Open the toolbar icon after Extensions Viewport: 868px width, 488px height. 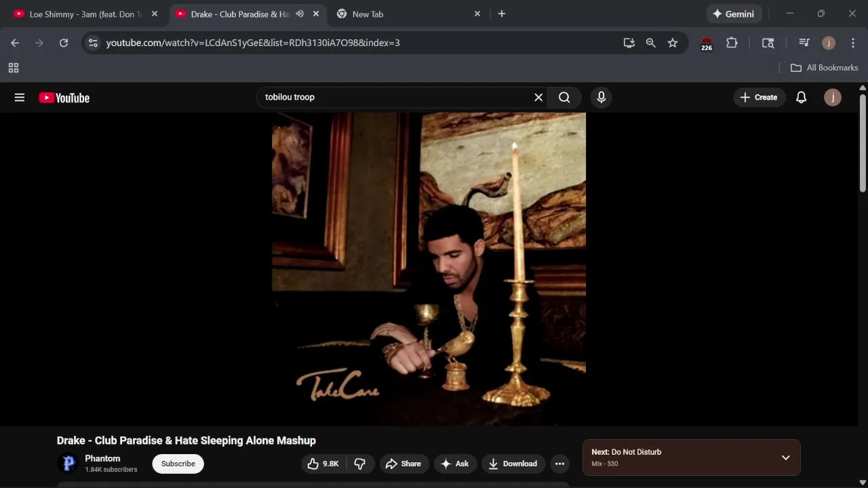(768, 43)
